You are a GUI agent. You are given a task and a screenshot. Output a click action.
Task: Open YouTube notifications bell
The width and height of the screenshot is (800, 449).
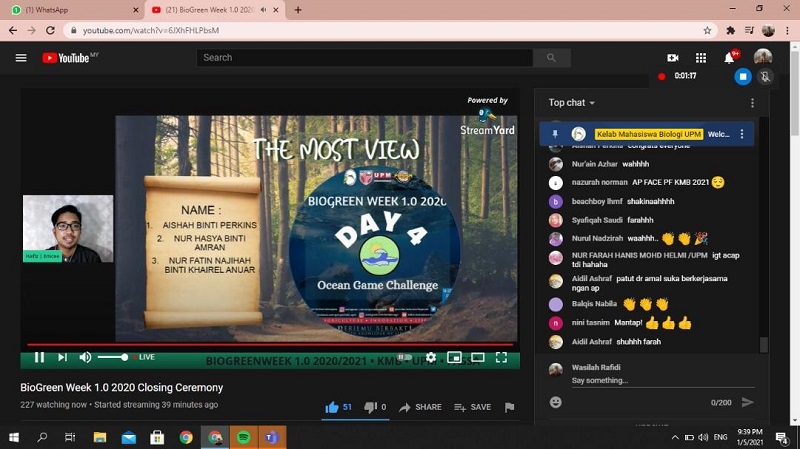click(x=730, y=58)
